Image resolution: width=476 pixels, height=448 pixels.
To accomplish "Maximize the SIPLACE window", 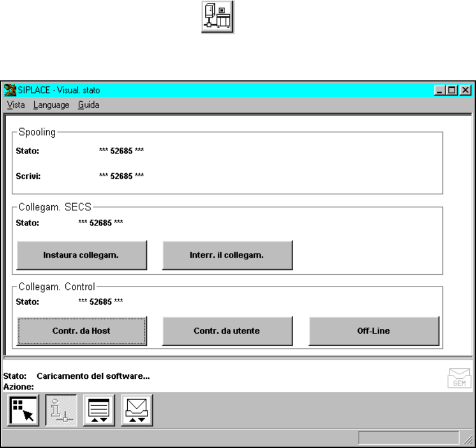I will 452,90.
